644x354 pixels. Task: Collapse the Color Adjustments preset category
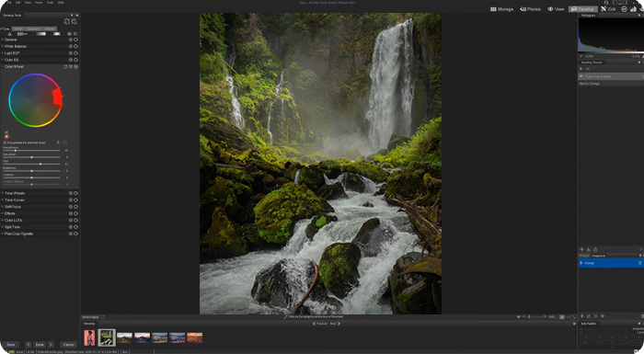pyautogui.click(x=581, y=76)
